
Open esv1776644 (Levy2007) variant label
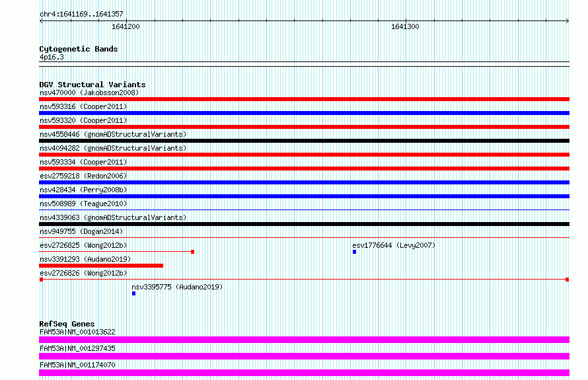tap(394, 245)
